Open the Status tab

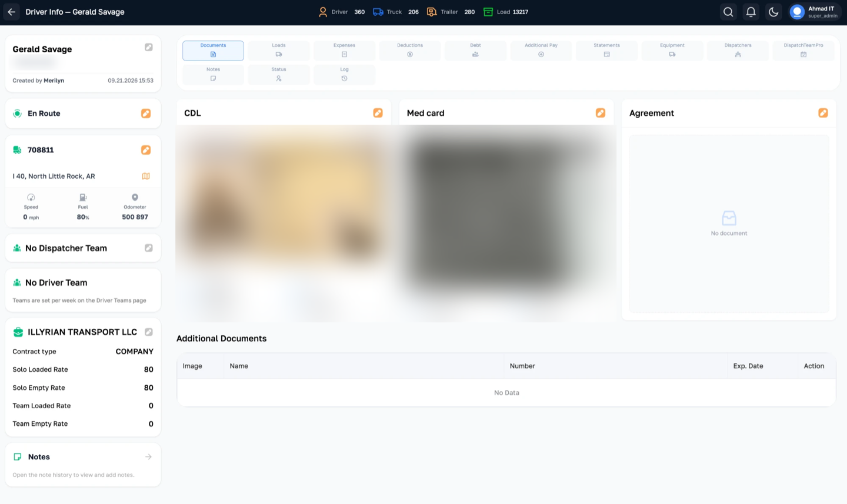tap(279, 75)
